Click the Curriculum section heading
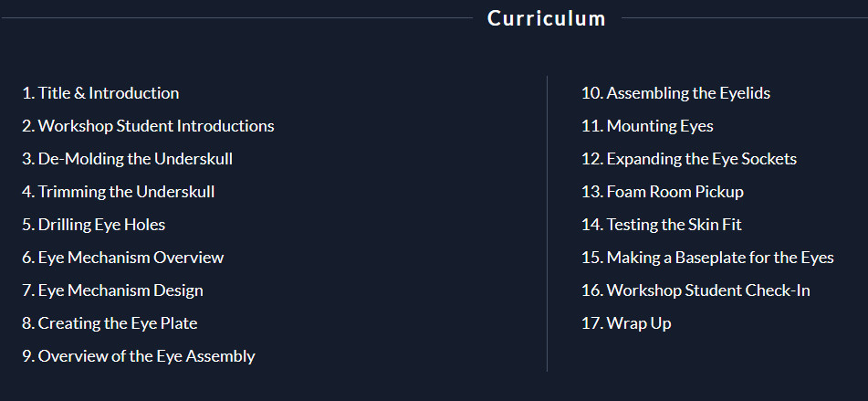Image resolution: width=868 pixels, height=401 pixels. [547, 18]
